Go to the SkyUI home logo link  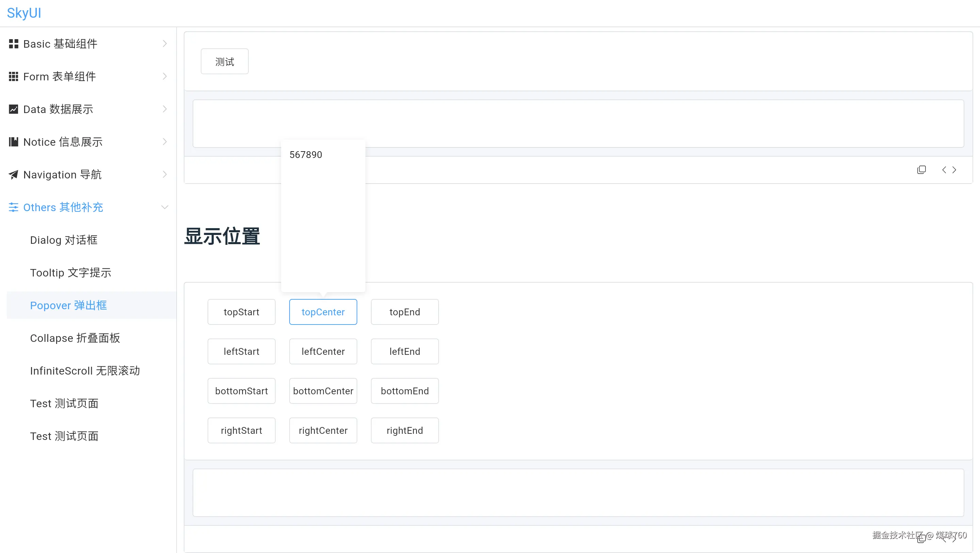point(24,13)
